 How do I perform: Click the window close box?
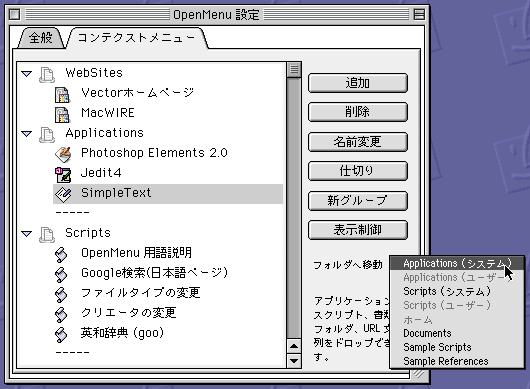click(15, 15)
